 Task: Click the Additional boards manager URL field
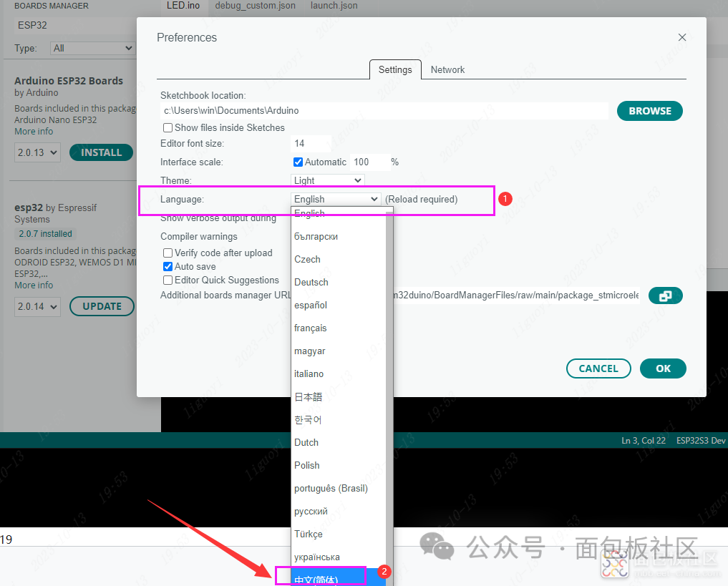[x=516, y=295]
